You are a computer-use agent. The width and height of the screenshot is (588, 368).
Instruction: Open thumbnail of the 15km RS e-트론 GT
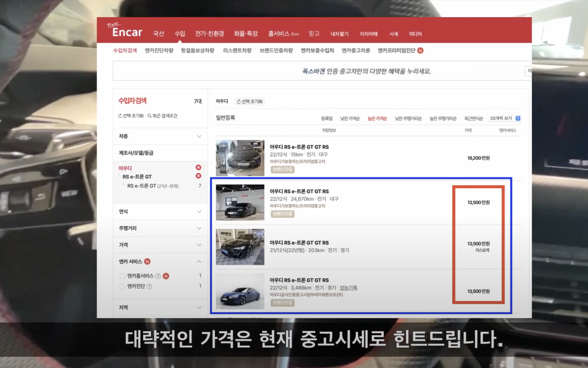240,158
